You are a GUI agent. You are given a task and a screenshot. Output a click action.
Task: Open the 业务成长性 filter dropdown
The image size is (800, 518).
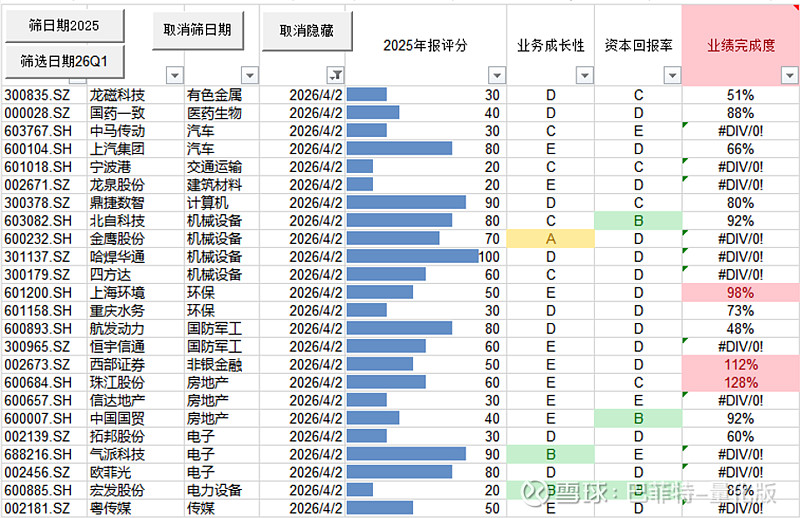pos(585,76)
